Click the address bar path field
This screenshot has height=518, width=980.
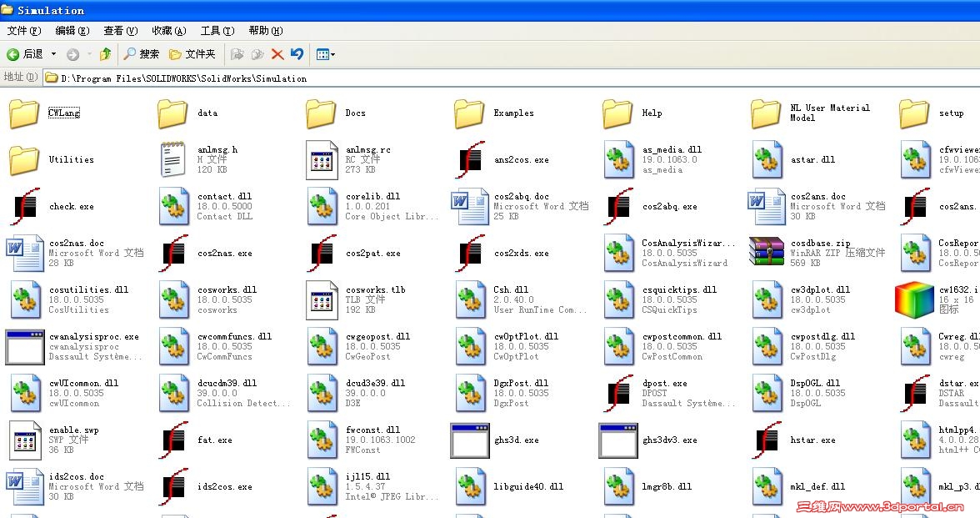tap(512, 78)
